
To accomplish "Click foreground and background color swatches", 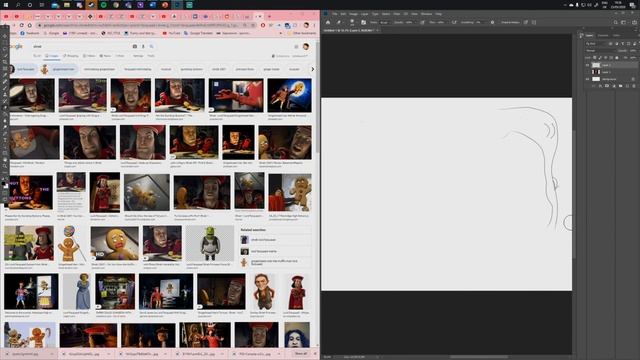I will point(5,184).
